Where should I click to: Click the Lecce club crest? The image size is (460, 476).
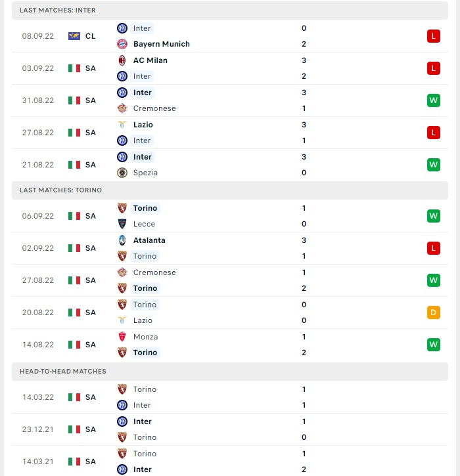pos(122,224)
